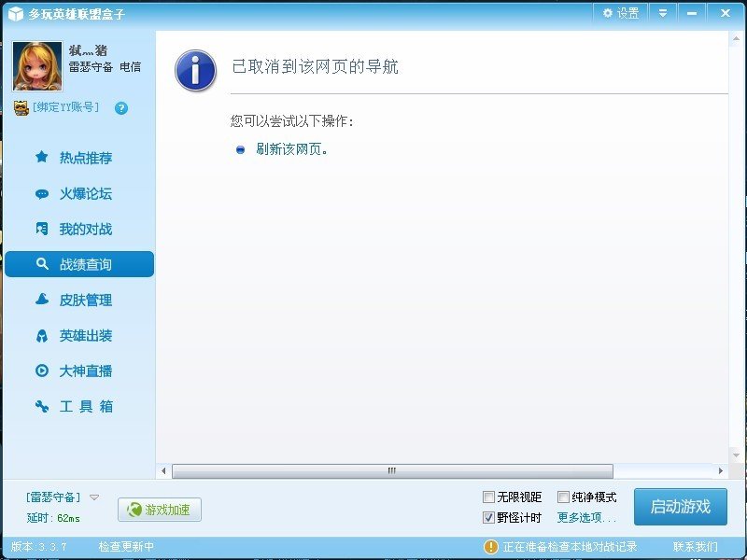Screen dimensions: 747x560
Task: Enable the 纯净模式 checkbox
Action: coord(563,497)
